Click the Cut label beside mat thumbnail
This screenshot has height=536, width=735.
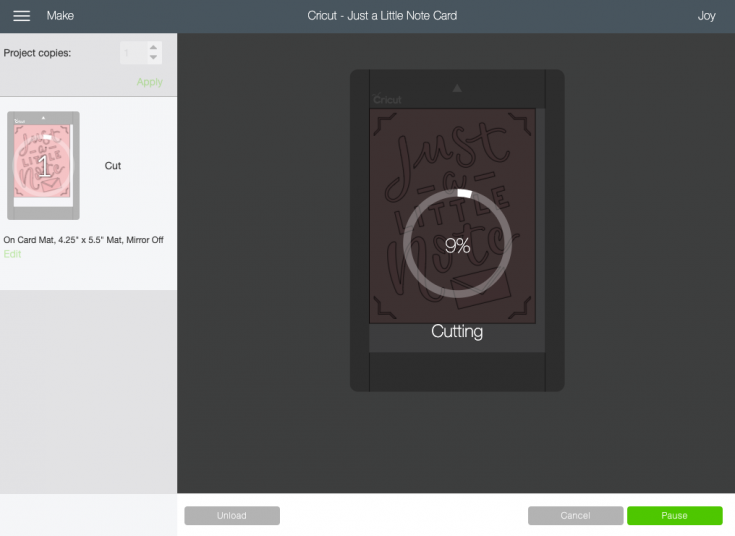[x=112, y=166]
